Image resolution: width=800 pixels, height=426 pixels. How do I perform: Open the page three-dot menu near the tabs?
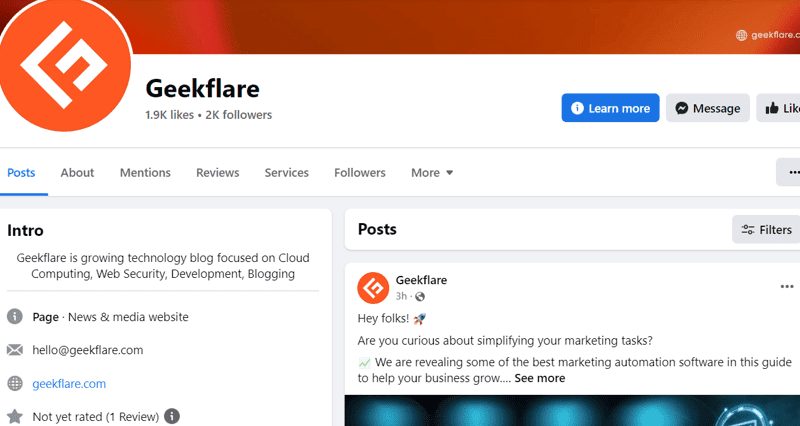(x=788, y=172)
